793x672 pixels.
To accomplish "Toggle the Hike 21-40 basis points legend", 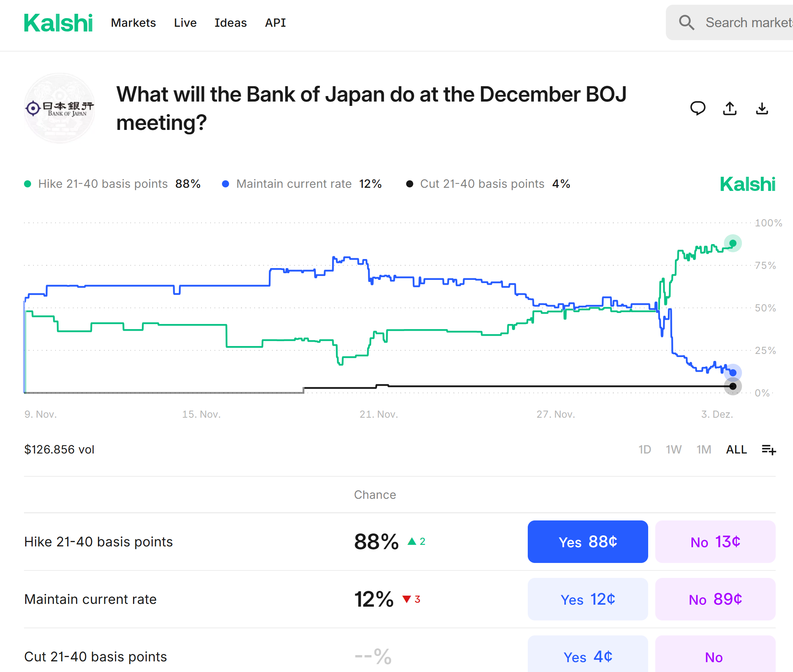I will pyautogui.click(x=103, y=184).
